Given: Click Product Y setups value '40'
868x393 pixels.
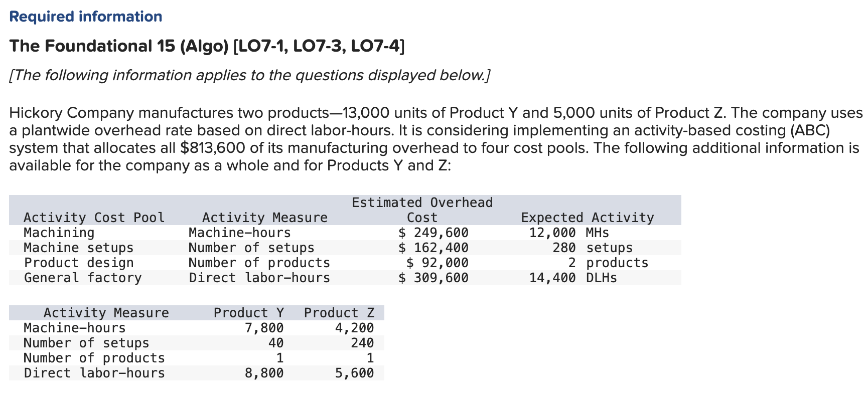Looking at the screenshot, I should coord(276,343).
